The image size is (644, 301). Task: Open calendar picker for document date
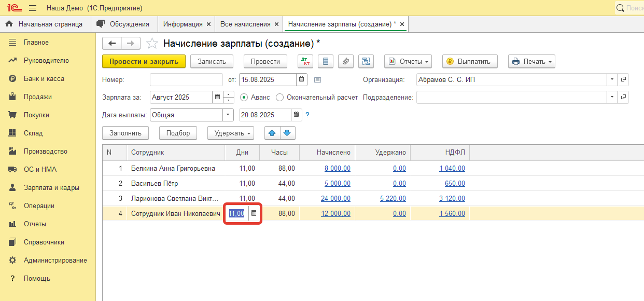tap(301, 79)
